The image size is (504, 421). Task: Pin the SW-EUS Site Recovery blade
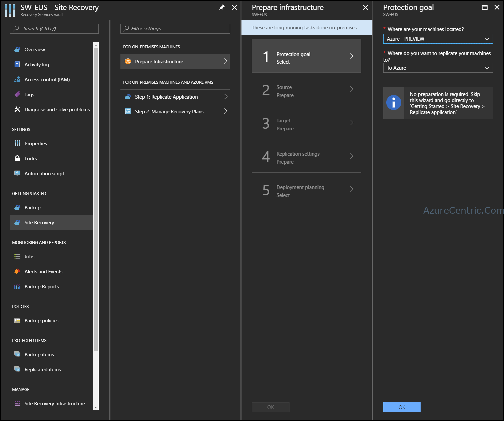222,7
